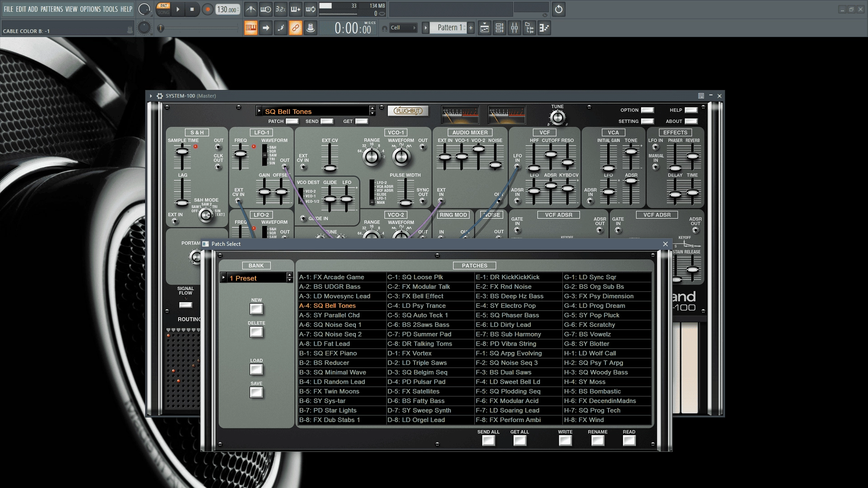
Task: Open the Mixer view icon
Action: point(514,28)
